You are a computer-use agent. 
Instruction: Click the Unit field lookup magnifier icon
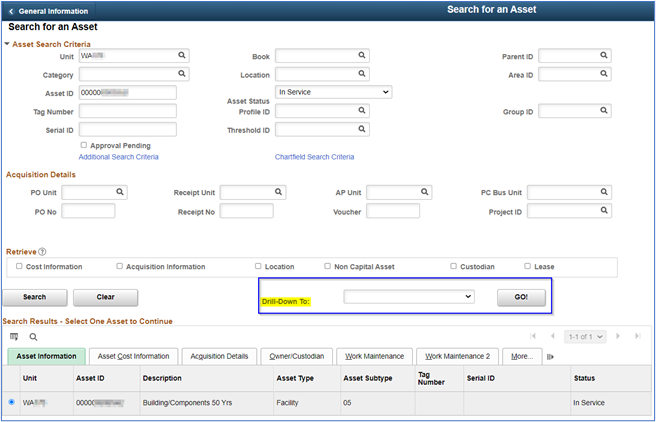coord(182,57)
